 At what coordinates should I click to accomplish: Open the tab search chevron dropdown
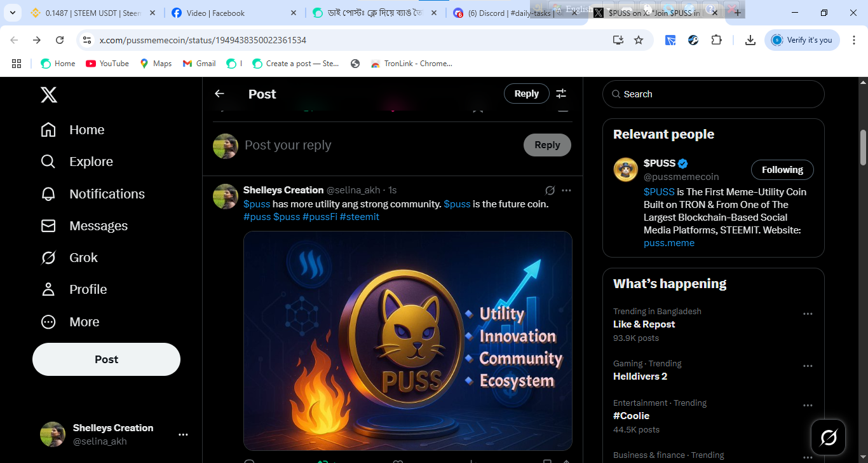(x=12, y=13)
